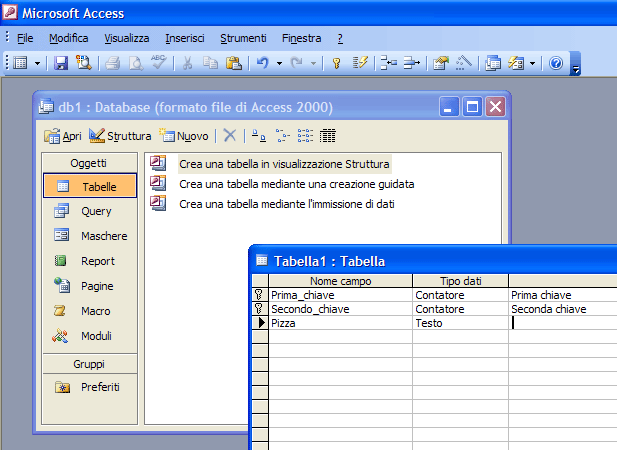Click the Seconda chiave description cell
The image size is (617, 450).
coord(563,309)
